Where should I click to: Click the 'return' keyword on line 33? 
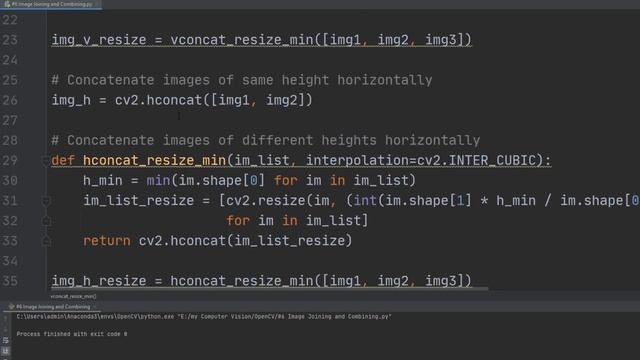coord(107,241)
